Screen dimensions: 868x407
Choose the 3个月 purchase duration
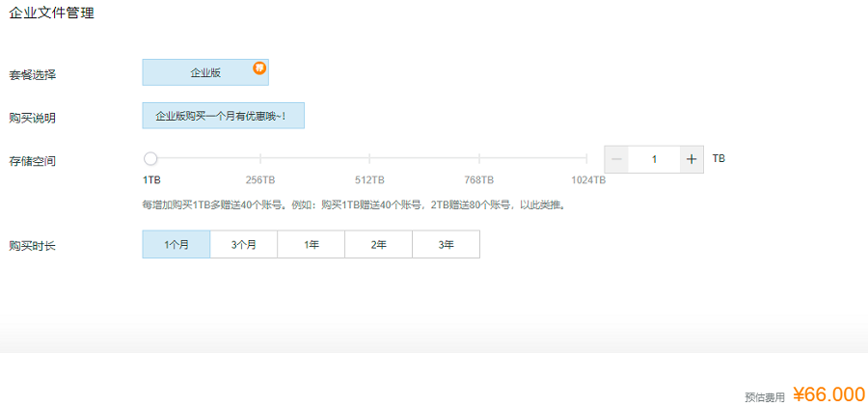click(243, 245)
